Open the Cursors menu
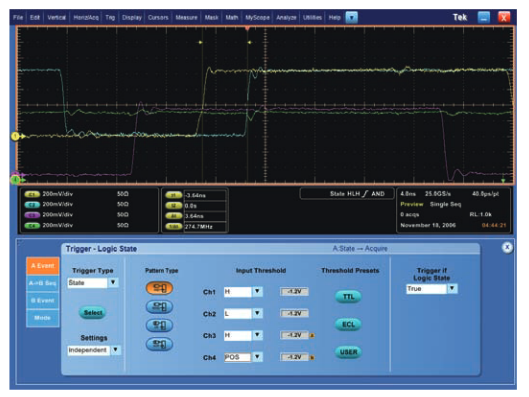 click(x=158, y=18)
